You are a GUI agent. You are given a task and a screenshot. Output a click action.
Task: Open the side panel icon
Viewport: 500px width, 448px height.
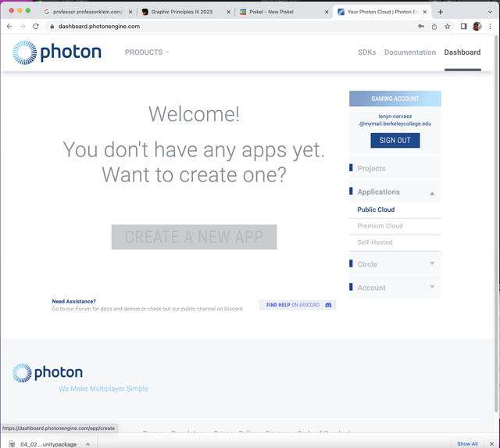click(463, 27)
